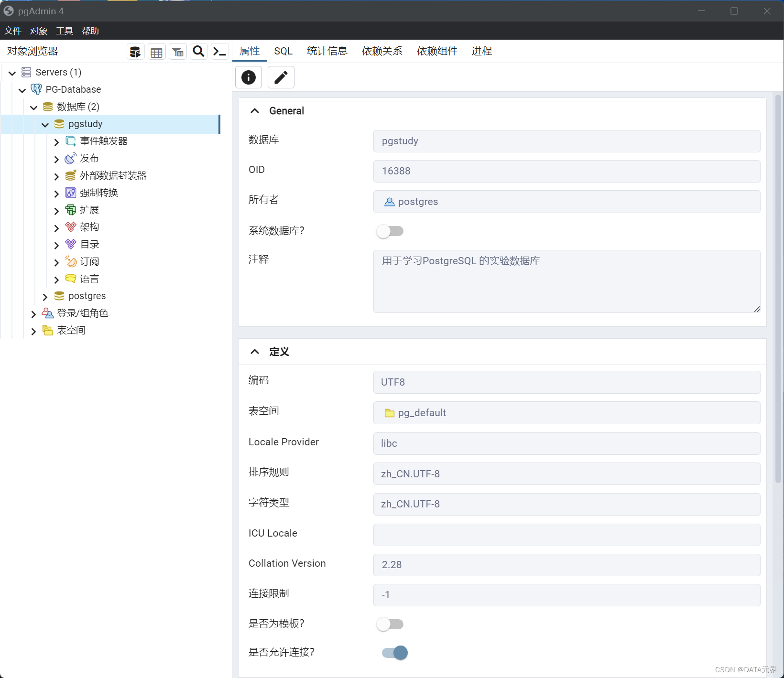Collapse the pgstudy database node
The width and height of the screenshot is (784, 678).
[45, 125]
